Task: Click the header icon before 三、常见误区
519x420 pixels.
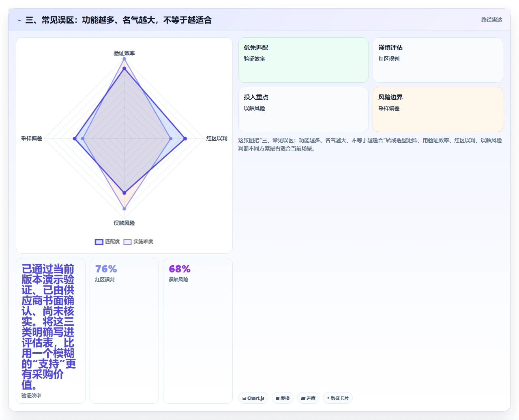Action: pyautogui.click(x=19, y=20)
